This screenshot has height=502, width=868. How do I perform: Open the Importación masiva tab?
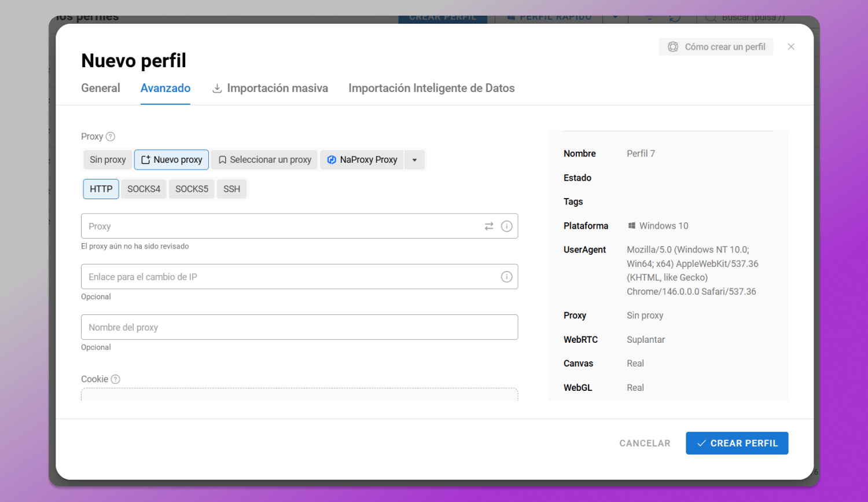click(x=270, y=88)
